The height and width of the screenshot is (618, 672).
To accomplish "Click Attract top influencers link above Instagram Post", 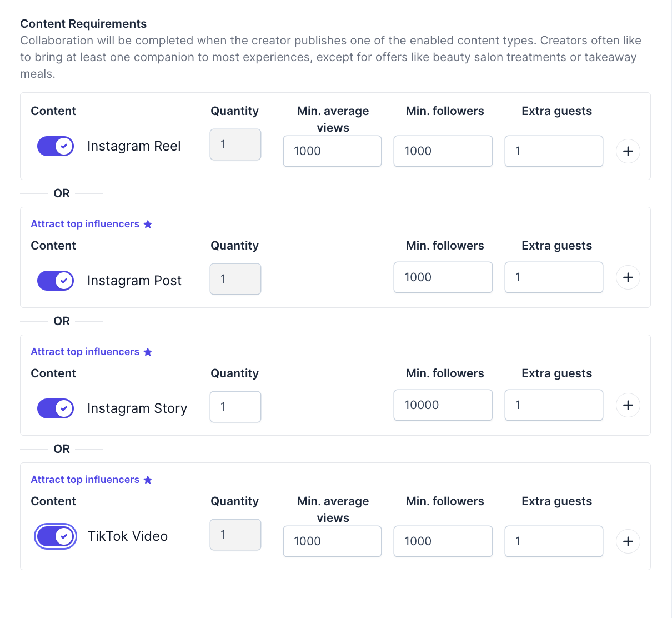I will [x=85, y=224].
